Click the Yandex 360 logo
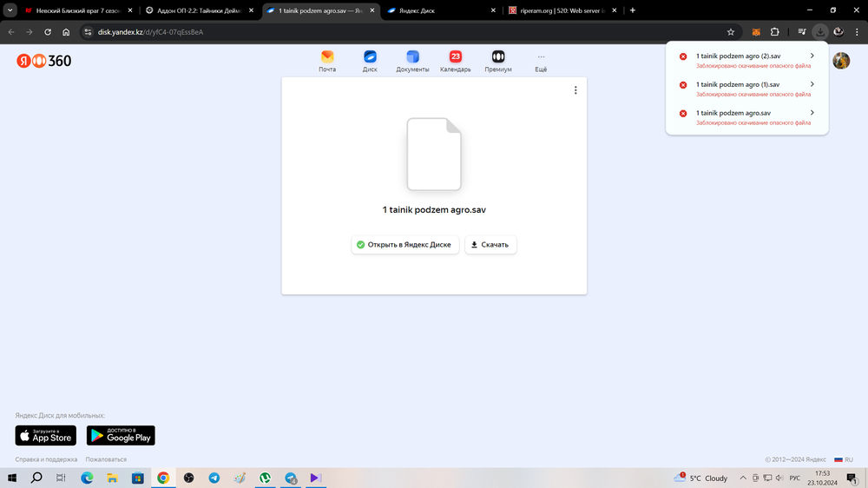The width and height of the screenshot is (868, 488). pyautogui.click(x=44, y=61)
